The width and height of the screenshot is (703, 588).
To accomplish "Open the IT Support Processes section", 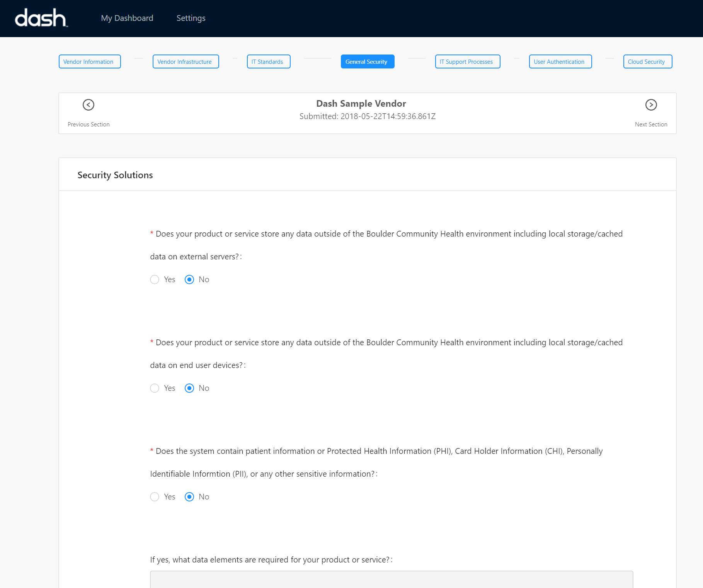I will coord(467,61).
